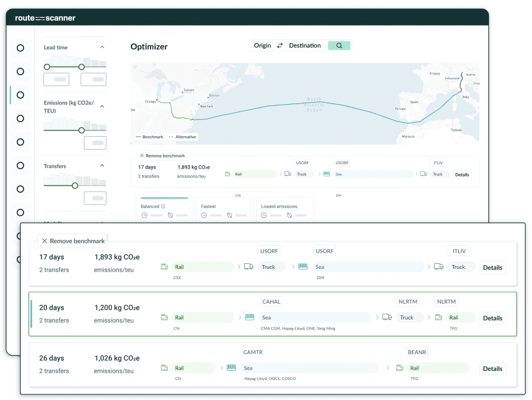
Task: Click the Alternative legend entry on map
Action: click(183, 137)
